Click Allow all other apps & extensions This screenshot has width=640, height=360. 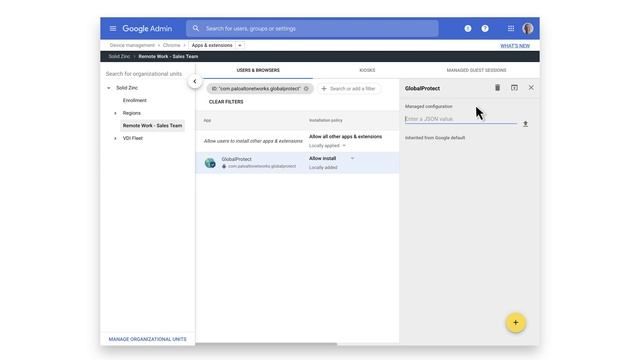point(345,137)
